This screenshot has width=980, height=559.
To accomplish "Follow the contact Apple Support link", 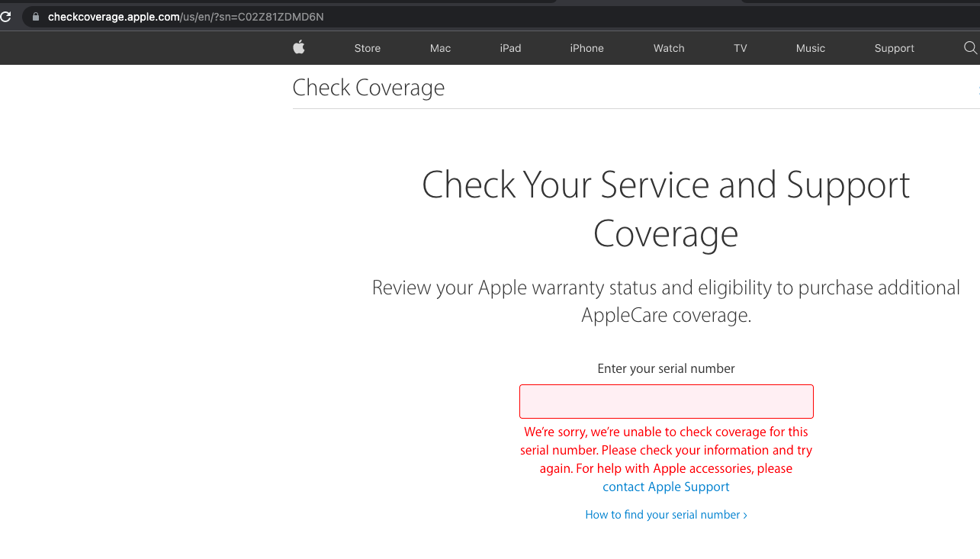I will [666, 487].
